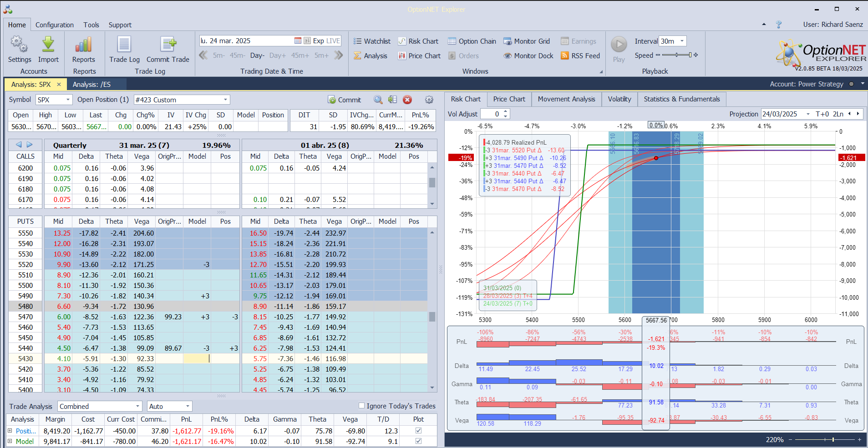Toggle Ignore Today's Trades checkbox
868x448 pixels.
tap(361, 406)
